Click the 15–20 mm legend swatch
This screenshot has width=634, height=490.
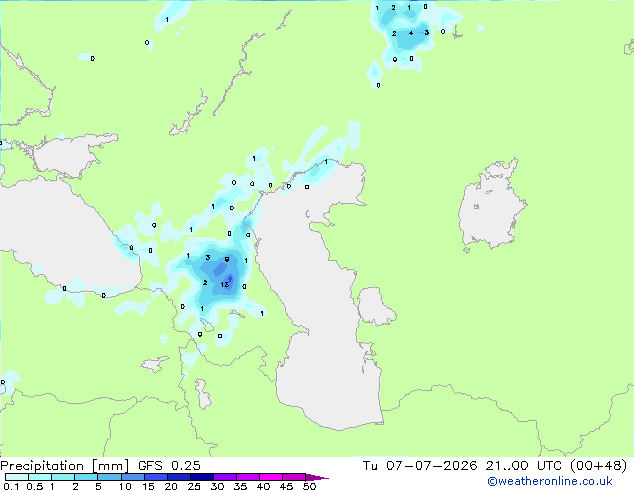156,477
